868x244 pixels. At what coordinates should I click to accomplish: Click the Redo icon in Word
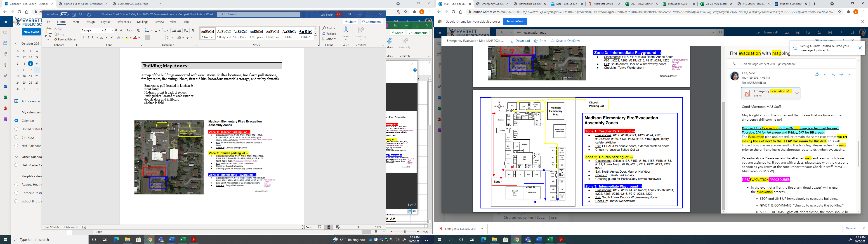point(89,14)
